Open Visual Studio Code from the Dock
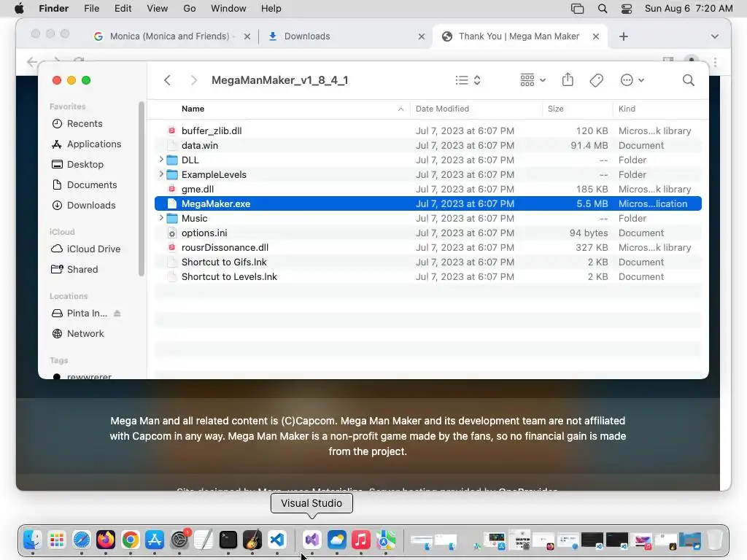The width and height of the screenshot is (747, 560). pos(276,540)
